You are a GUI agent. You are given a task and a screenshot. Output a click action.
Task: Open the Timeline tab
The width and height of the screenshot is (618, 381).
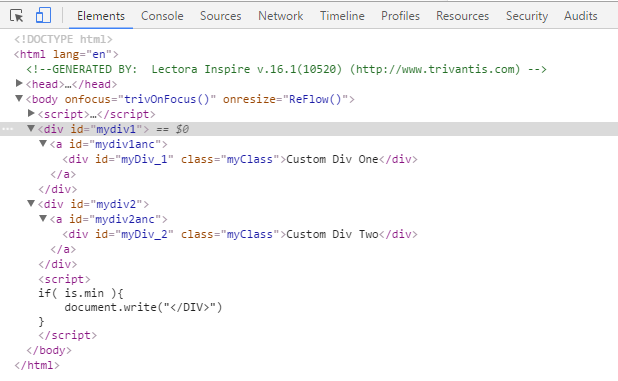pyautogui.click(x=342, y=16)
